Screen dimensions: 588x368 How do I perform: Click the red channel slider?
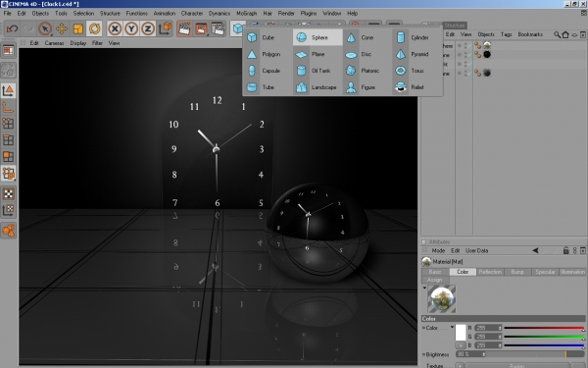544,328
